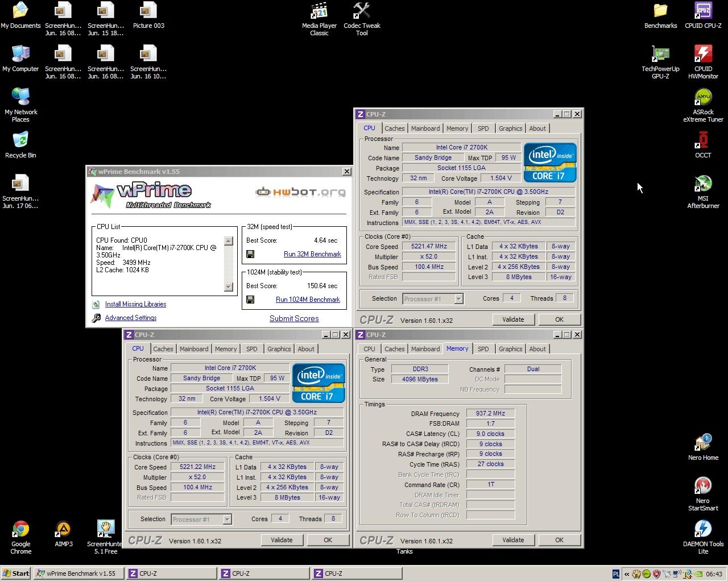The image size is (728, 582).
Task: Open Caches tab in top CPU-Z window
Action: (x=394, y=128)
